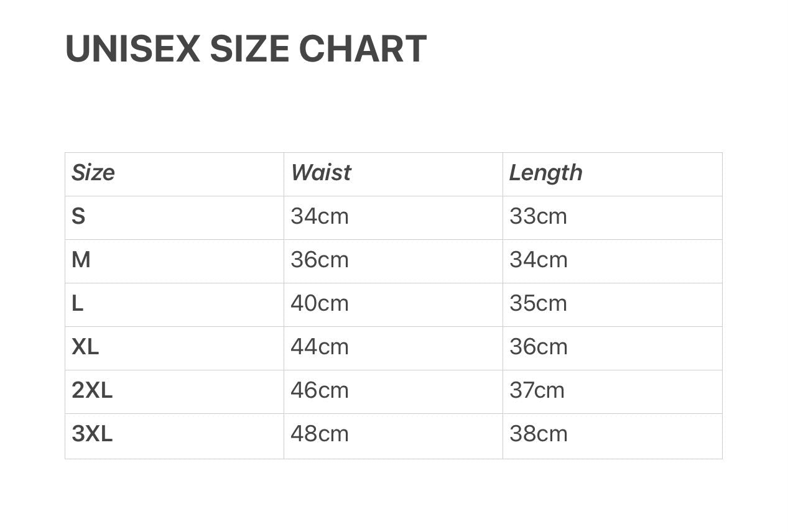Image resolution: width=788 pixels, height=532 pixels.
Task: Click the 48cm waist measurement
Action: (319, 434)
